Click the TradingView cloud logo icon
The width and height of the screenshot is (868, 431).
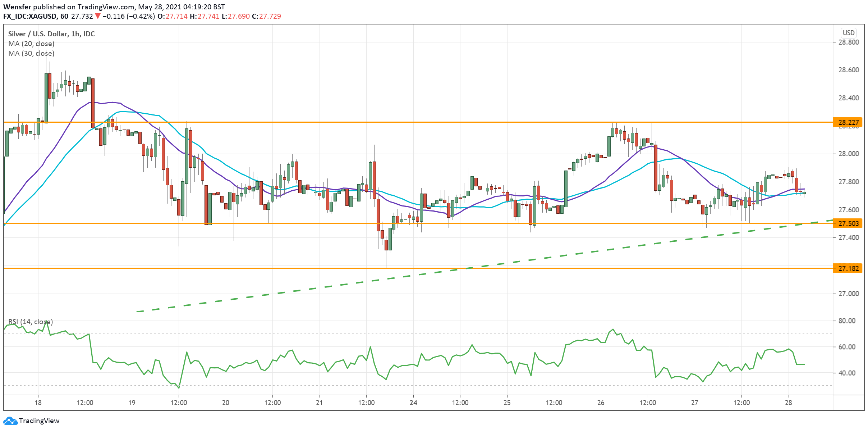(10, 421)
